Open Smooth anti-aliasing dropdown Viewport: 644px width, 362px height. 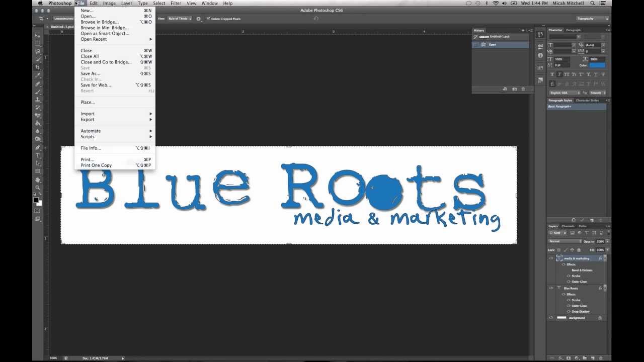(x=597, y=93)
